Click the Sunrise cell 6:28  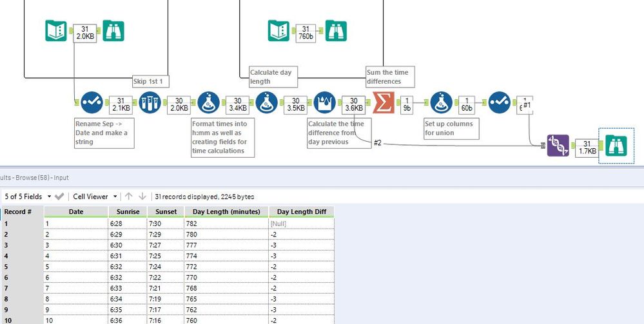click(128, 224)
